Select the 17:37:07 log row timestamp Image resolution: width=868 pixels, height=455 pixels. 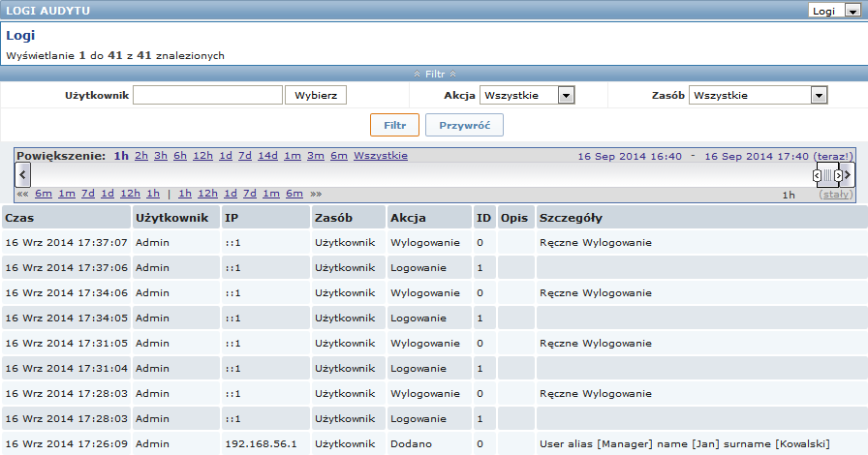coord(67,242)
